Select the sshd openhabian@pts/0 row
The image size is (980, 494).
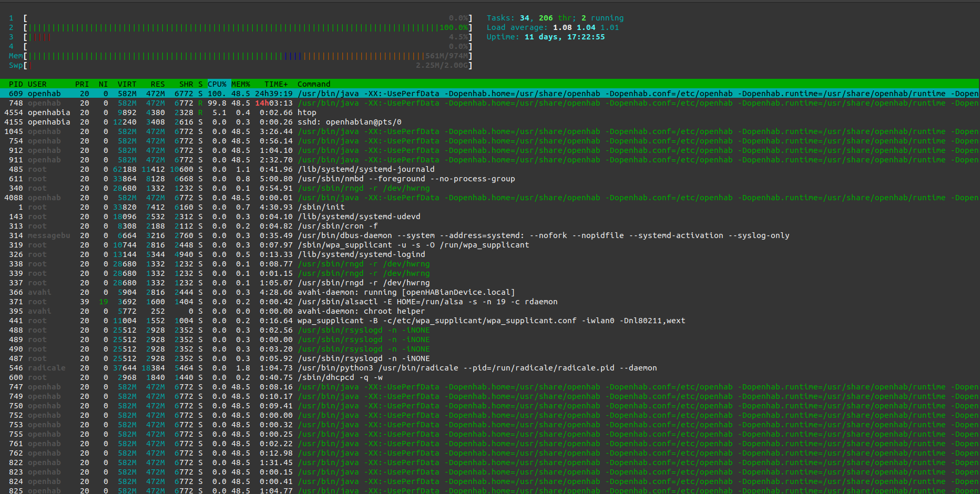point(489,122)
